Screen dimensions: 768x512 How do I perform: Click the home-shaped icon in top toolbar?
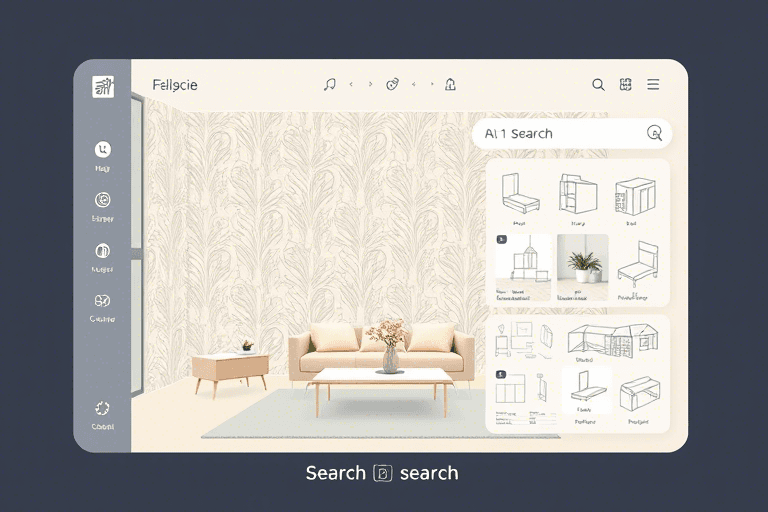(450, 85)
